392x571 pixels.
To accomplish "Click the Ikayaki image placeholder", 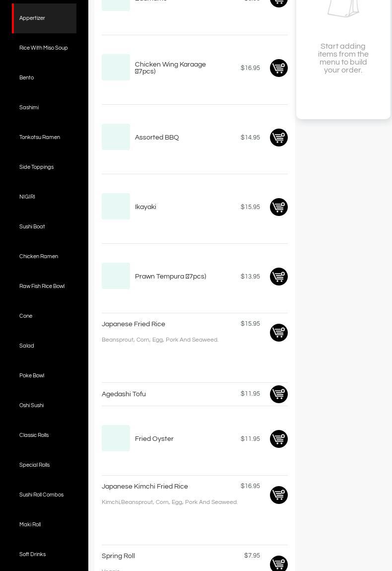I will [116, 207].
